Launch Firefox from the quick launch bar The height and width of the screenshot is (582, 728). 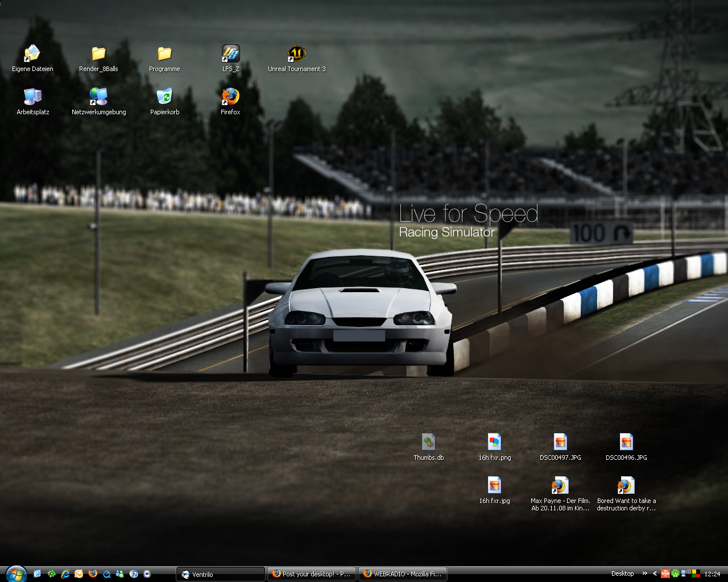(93, 574)
